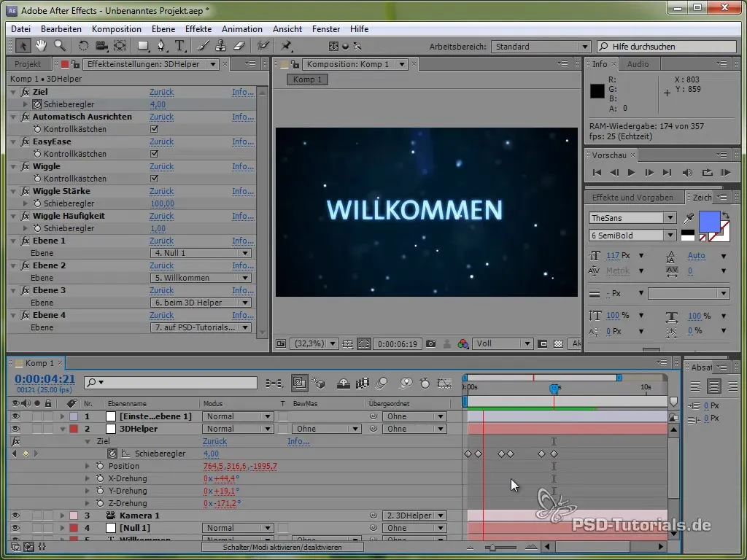Open Arbeitsbereich Standard dropdown
This screenshot has height=560, width=747.
click(541, 47)
